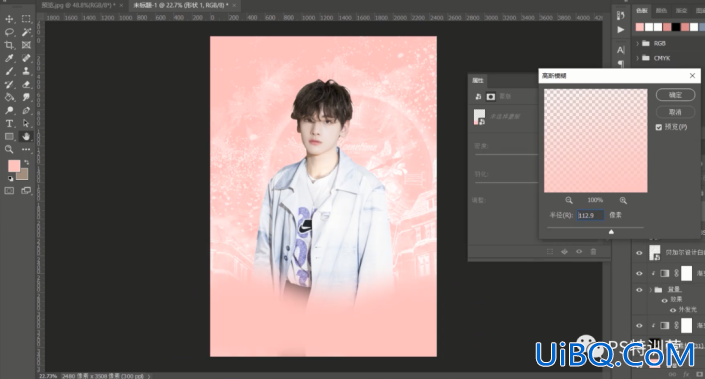Hide the lower gradient adjustment layer
This screenshot has width=705, height=379.
click(x=639, y=325)
